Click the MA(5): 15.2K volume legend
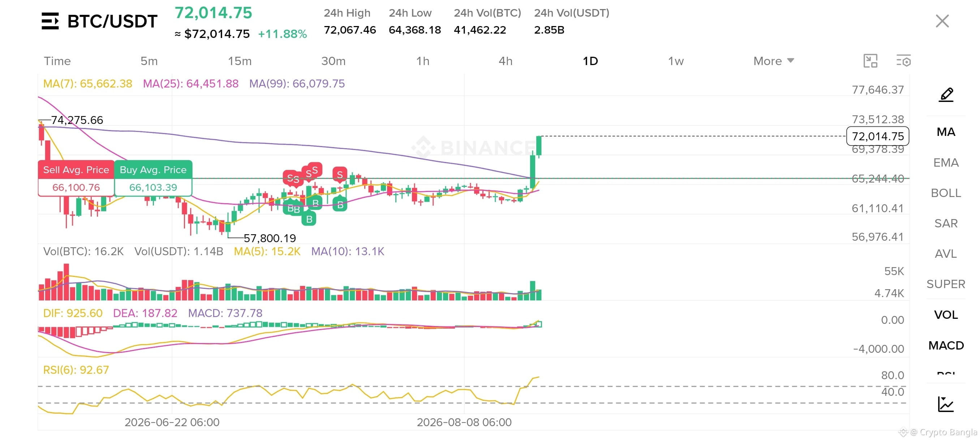The image size is (980, 441). tap(267, 252)
